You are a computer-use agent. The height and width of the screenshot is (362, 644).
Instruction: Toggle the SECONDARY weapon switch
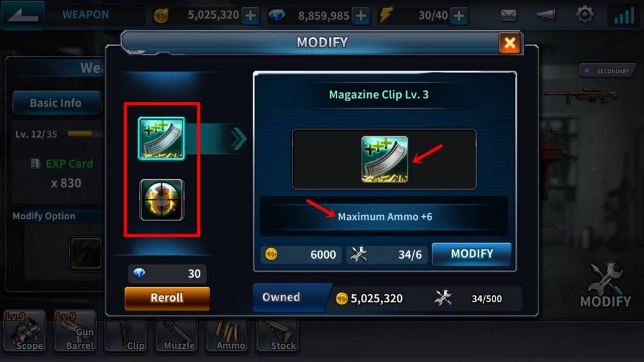coord(608,71)
